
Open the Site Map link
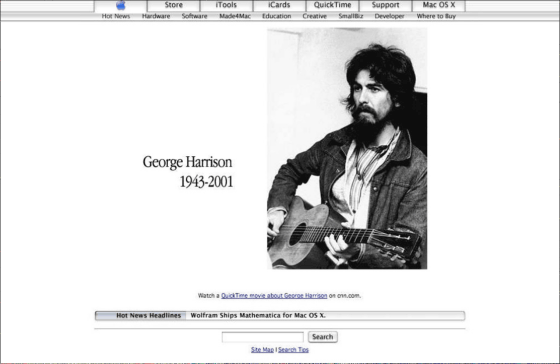click(262, 350)
